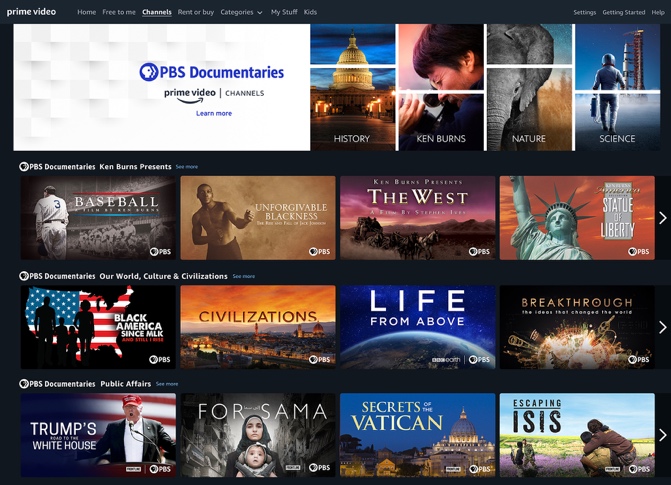Open Rent or buy section
Screen dimensions: 671x485
[x=196, y=12]
